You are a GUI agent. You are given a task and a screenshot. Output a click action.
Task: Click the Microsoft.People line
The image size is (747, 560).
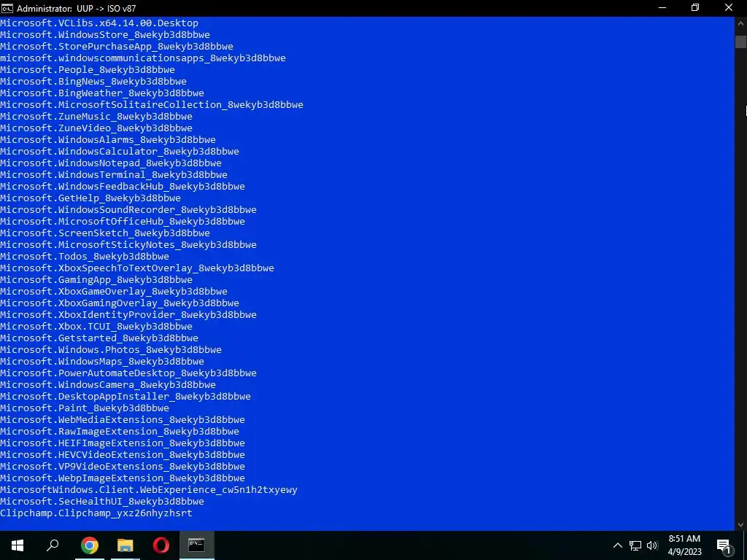click(88, 69)
